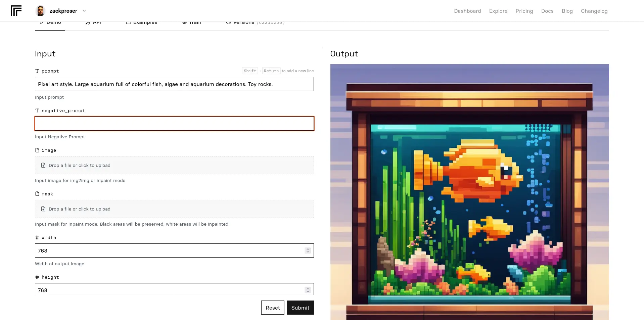
Task: Click the width stepper arrows
Action: [308, 250]
